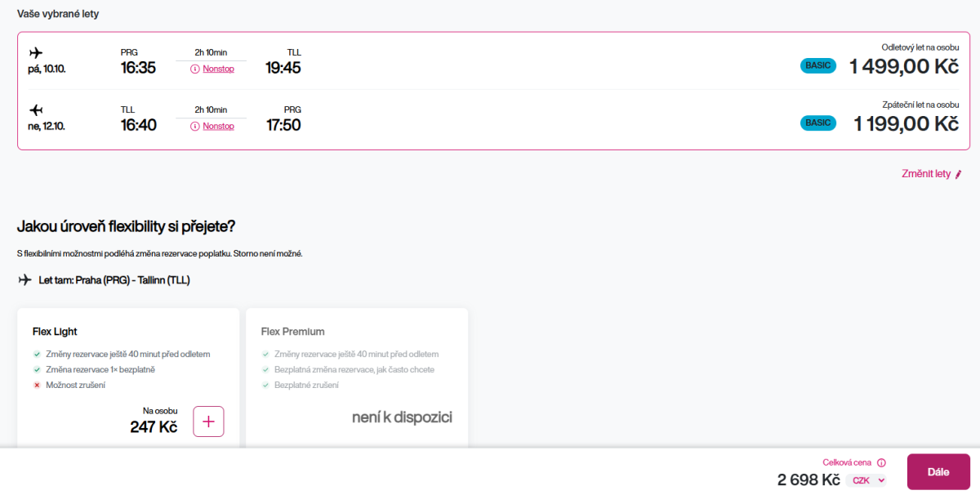The height and width of the screenshot is (495, 980).
Task: Open the Změnit lety link
Action: click(926, 174)
